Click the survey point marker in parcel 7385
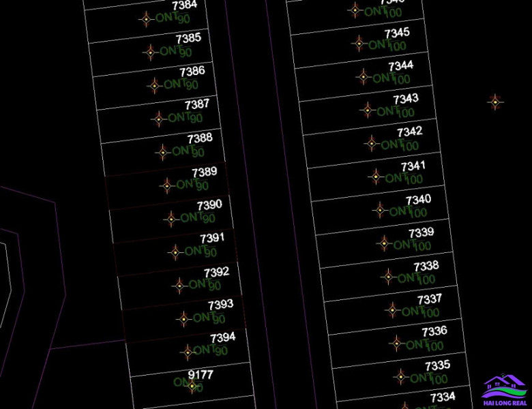This screenshot has height=409, width=532. [x=151, y=52]
